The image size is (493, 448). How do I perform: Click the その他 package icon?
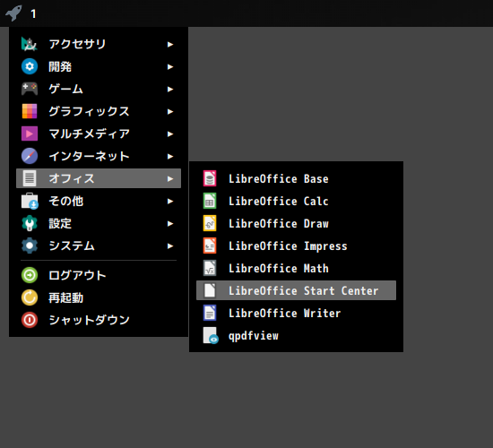(30, 201)
